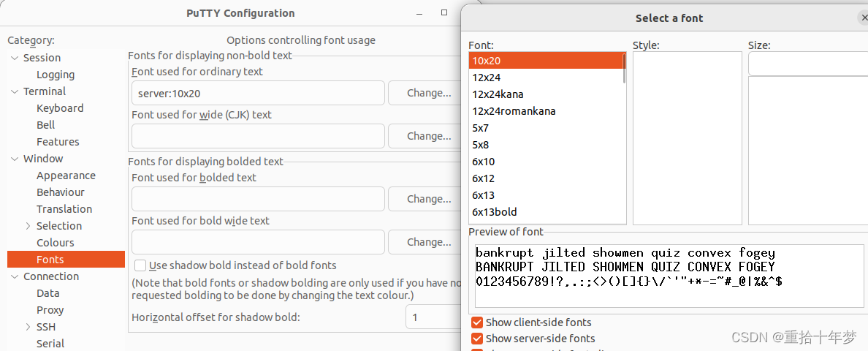Focus the bolded text font field
The height and width of the screenshot is (351, 868).
point(258,199)
